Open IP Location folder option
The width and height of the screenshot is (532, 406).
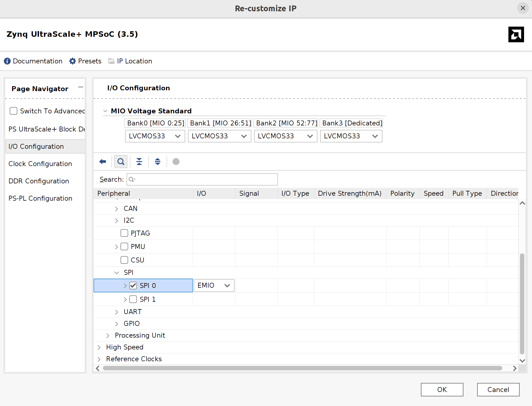coord(130,61)
